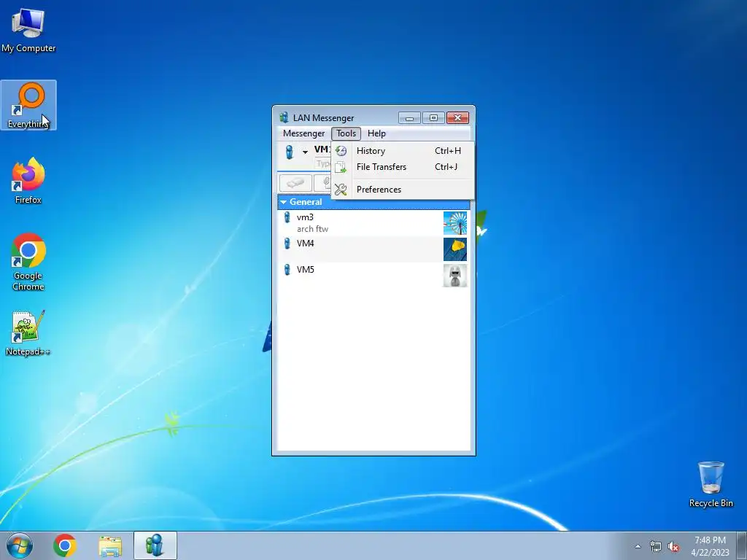Screen dimensions: 747x560
Task: Open Preferences from the Tools menu
Action: [x=402, y=190]
